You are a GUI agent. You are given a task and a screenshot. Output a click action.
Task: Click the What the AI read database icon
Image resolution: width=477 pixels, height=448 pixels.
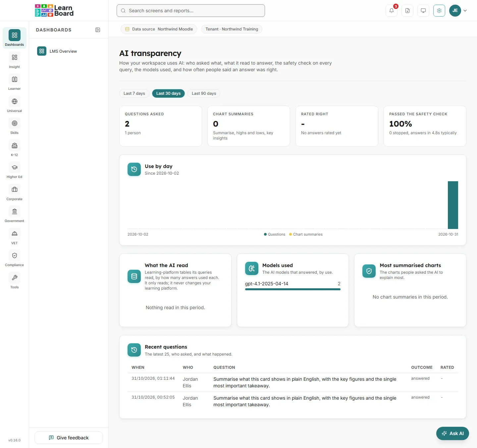[x=134, y=276]
